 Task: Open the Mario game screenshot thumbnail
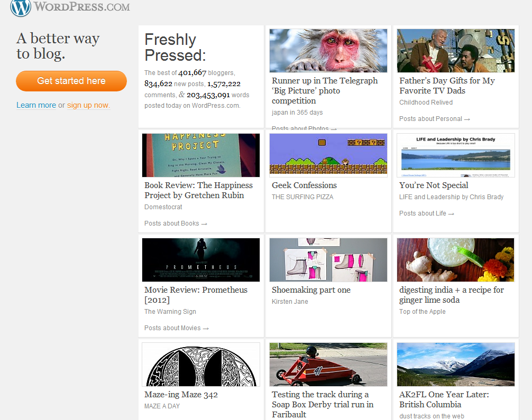[x=328, y=154]
